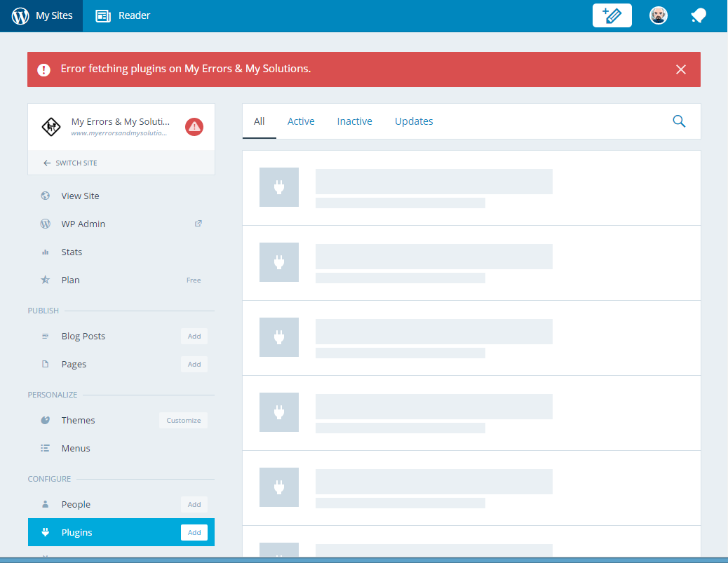This screenshot has width=728, height=563.
Task: Open Blog Posts
Action: pos(83,336)
